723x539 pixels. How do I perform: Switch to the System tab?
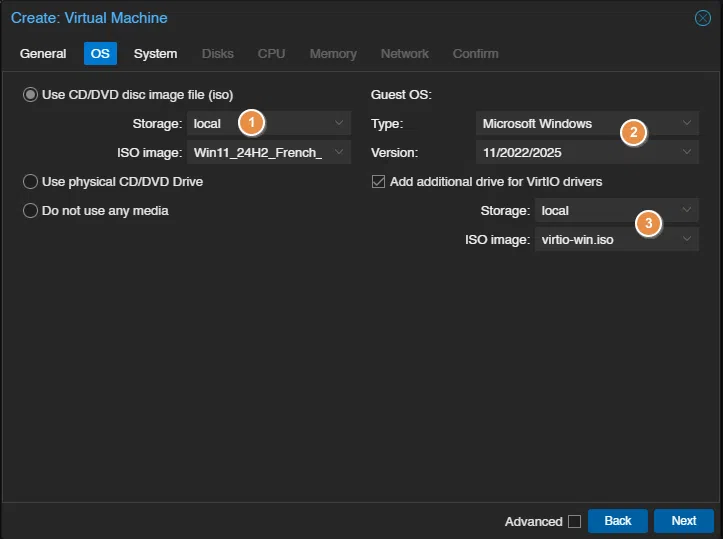pyautogui.click(x=155, y=53)
